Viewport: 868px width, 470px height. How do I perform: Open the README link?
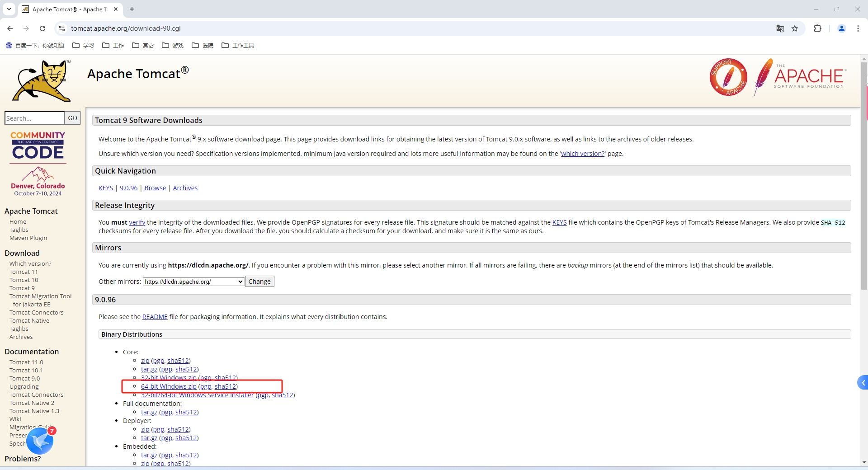[155, 317]
